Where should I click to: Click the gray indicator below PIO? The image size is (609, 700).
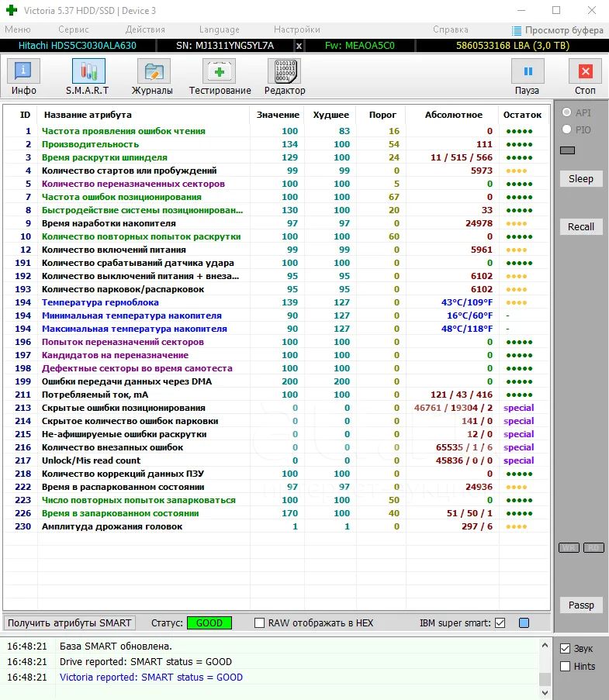click(567, 150)
